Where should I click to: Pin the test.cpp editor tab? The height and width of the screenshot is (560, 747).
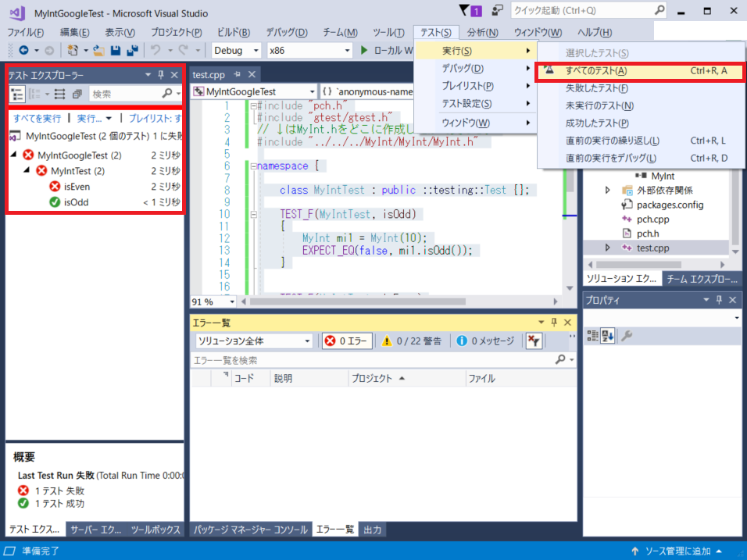pos(238,74)
